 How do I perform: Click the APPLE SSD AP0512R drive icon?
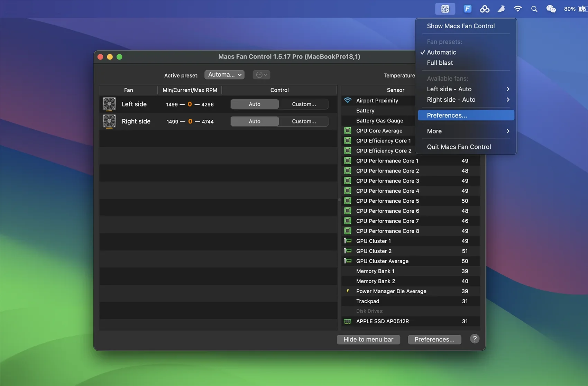tap(348, 321)
